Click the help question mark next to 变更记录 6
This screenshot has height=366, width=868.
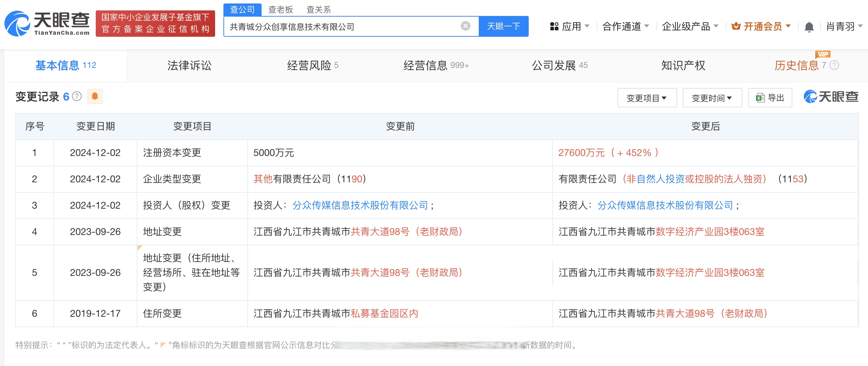[77, 96]
